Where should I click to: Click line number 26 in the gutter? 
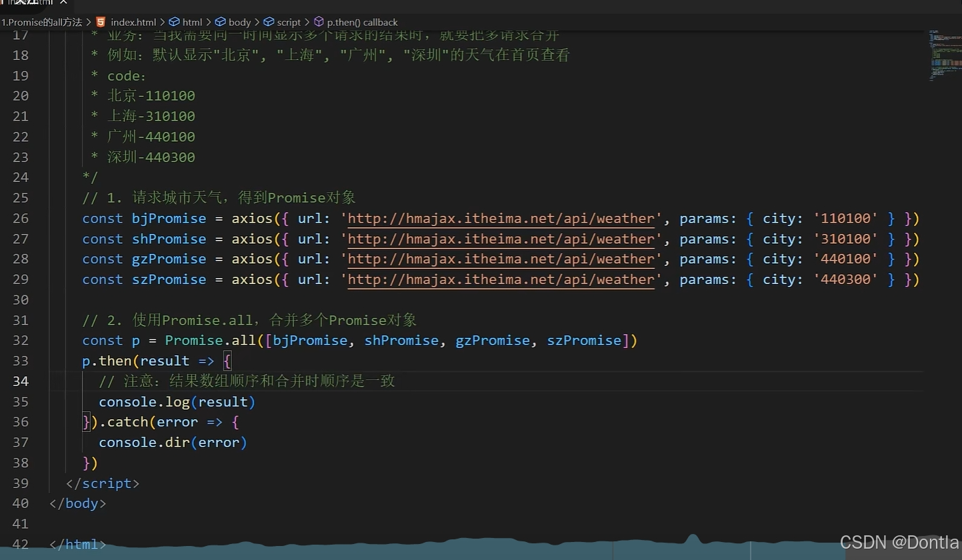tap(21, 219)
